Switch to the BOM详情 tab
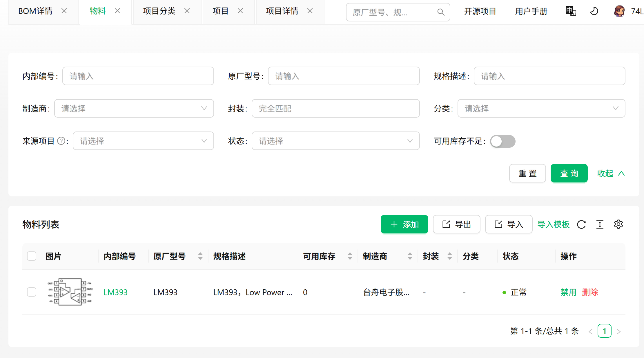Viewport: 644px width, 358px height. [x=35, y=11]
